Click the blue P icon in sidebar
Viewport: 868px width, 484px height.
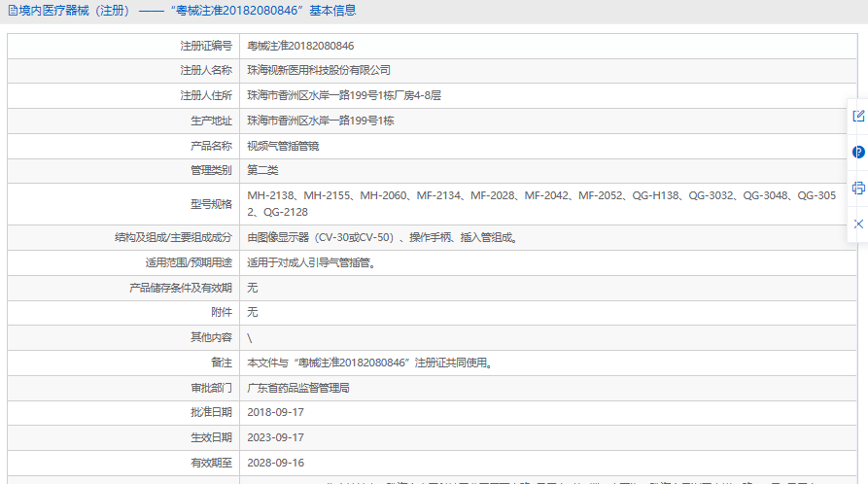pos(858,153)
